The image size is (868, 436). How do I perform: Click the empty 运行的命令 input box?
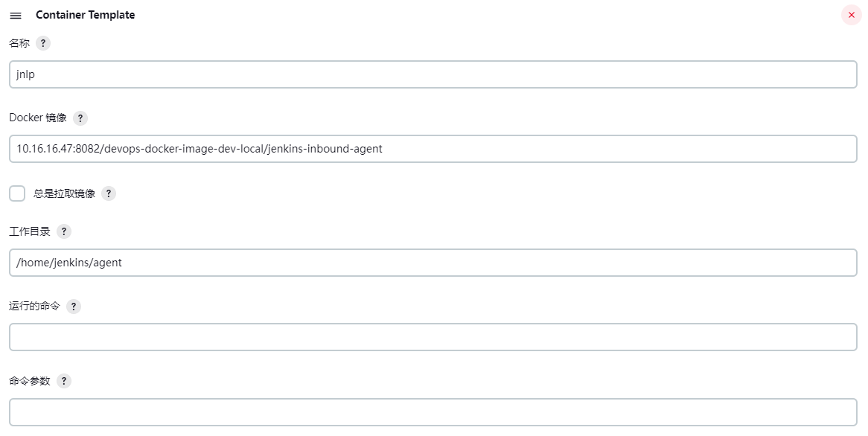433,337
